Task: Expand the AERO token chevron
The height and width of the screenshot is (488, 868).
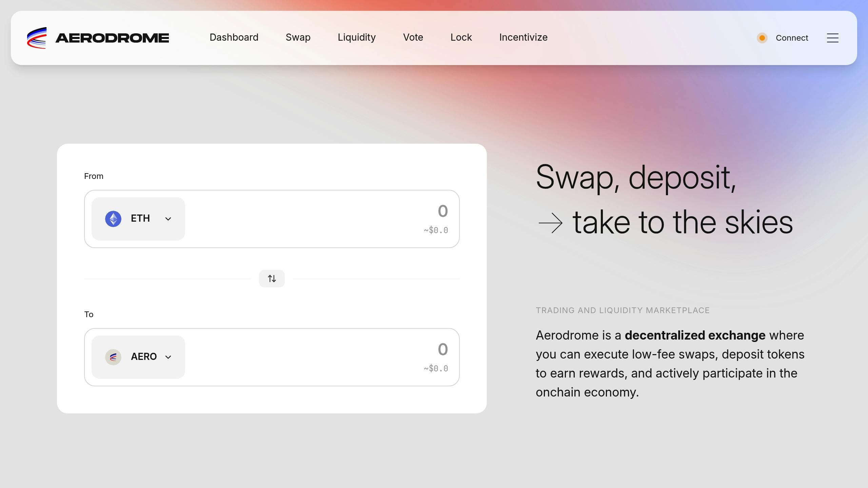Action: click(x=168, y=357)
